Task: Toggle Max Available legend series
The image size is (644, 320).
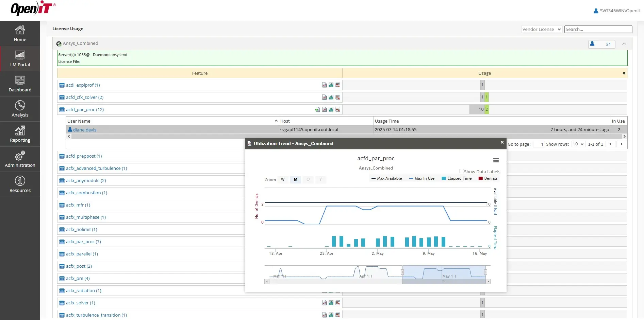Action: pos(387,178)
